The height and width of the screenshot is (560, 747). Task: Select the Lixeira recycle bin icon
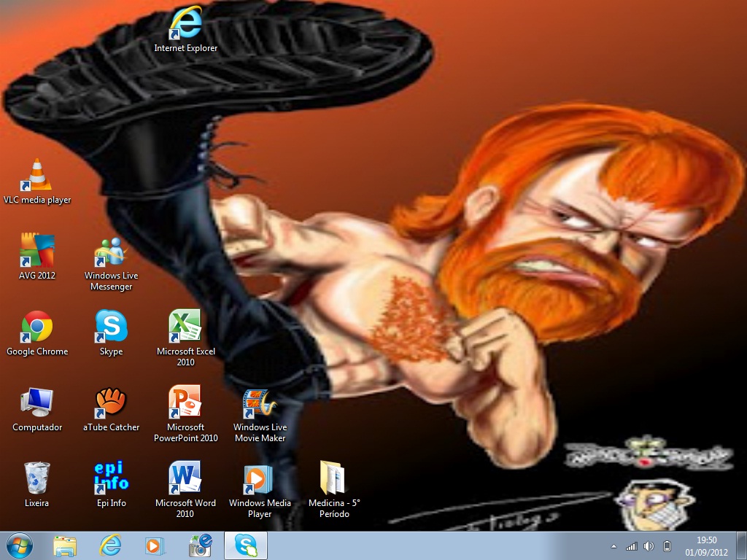coord(36,485)
